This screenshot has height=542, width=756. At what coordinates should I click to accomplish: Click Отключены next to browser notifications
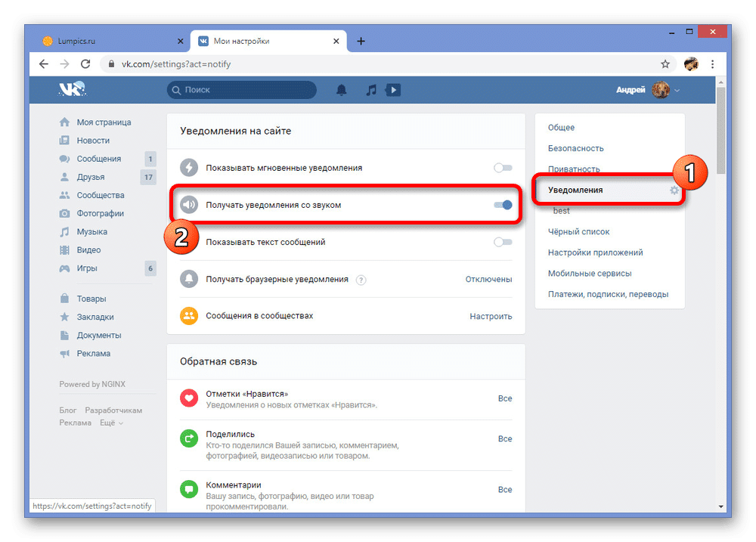tap(488, 279)
